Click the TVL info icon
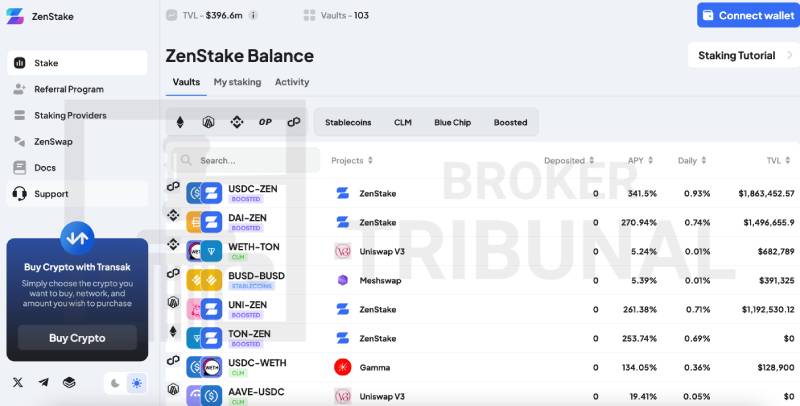This screenshot has width=800, height=406. (x=253, y=15)
